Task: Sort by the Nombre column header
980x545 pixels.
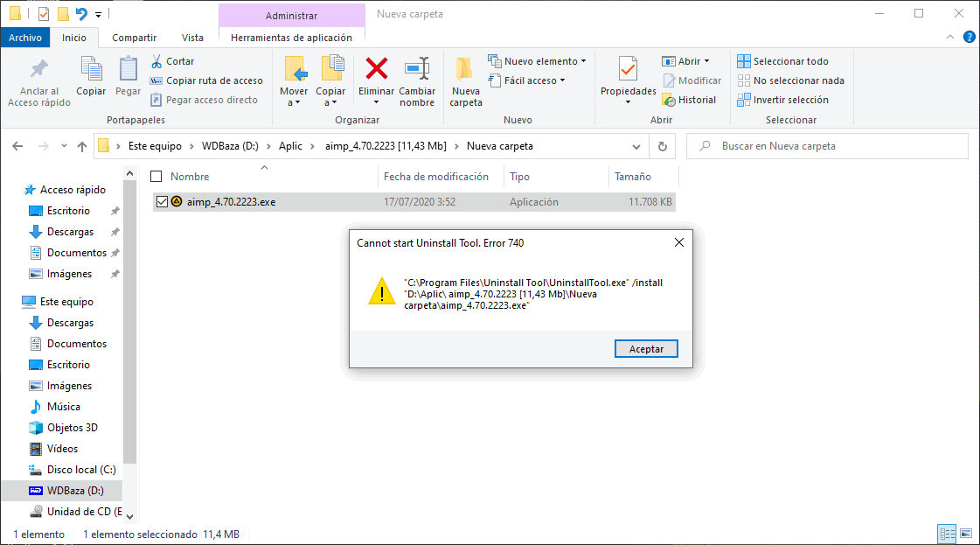Action: click(190, 177)
